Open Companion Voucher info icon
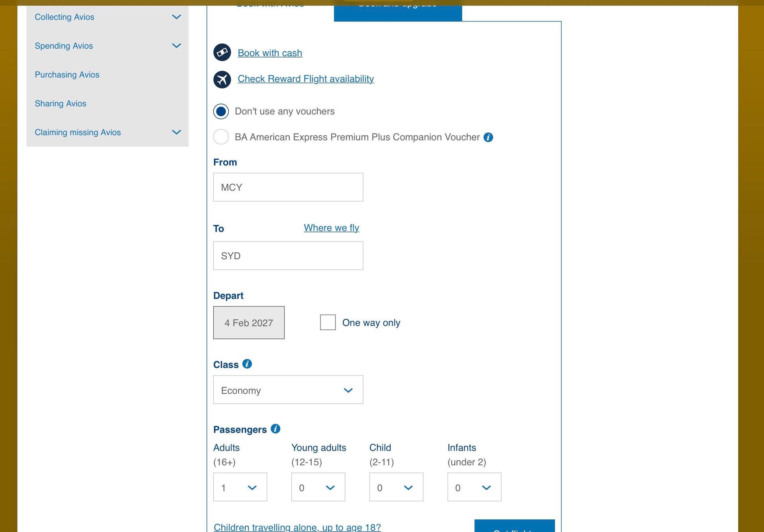Screen dimensions: 764x532 coord(488,138)
